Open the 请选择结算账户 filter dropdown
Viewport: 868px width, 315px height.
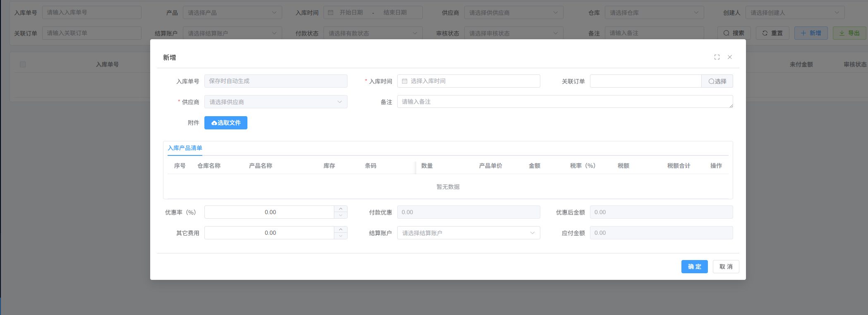tap(233, 33)
